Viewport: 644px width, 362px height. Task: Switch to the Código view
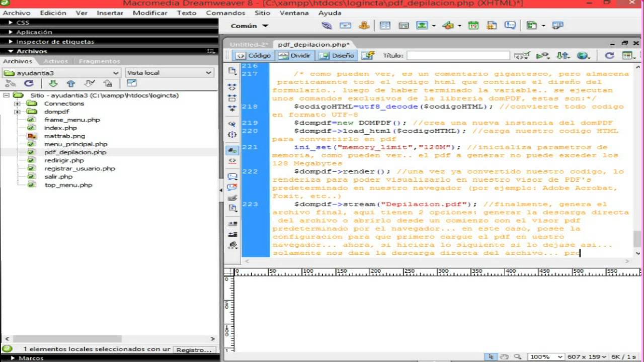[x=254, y=56]
